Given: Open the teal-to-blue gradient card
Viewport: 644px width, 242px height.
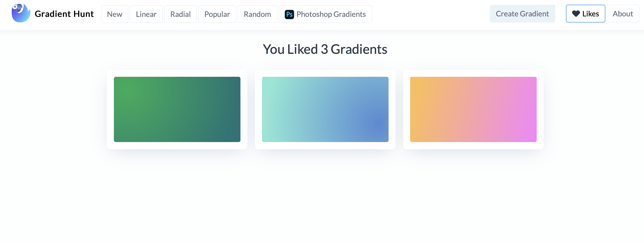Looking at the screenshot, I should (x=325, y=109).
